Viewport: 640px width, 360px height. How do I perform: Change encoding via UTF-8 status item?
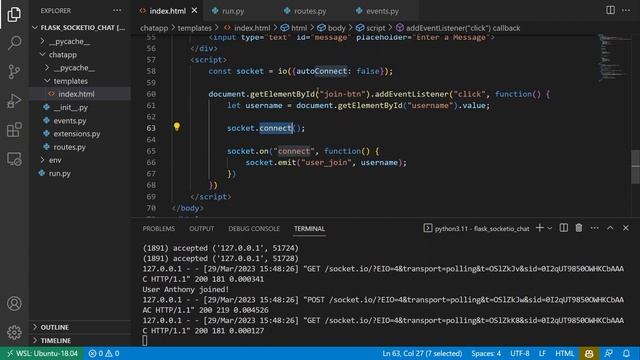pyautogui.click(x=520, y=353)
